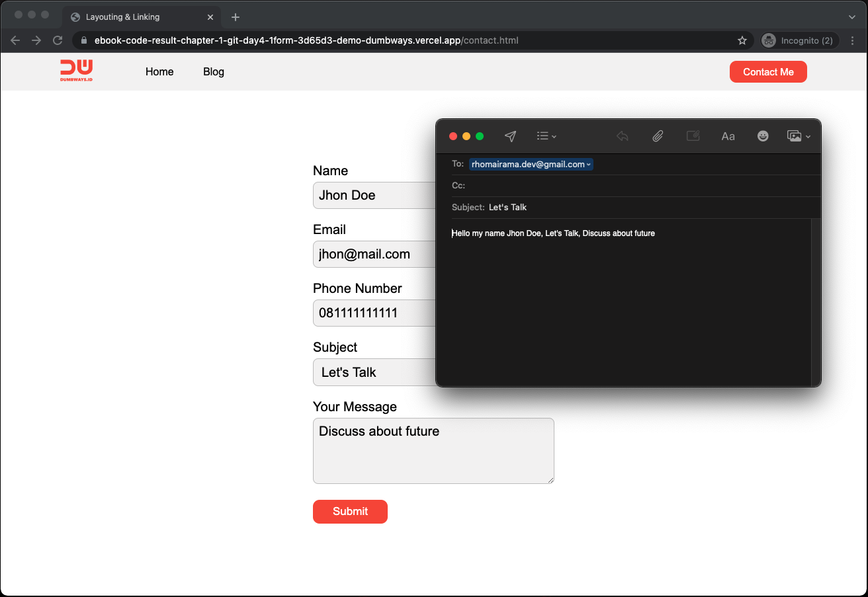
Task: Reload the contact page
Action: coord(58,40)
